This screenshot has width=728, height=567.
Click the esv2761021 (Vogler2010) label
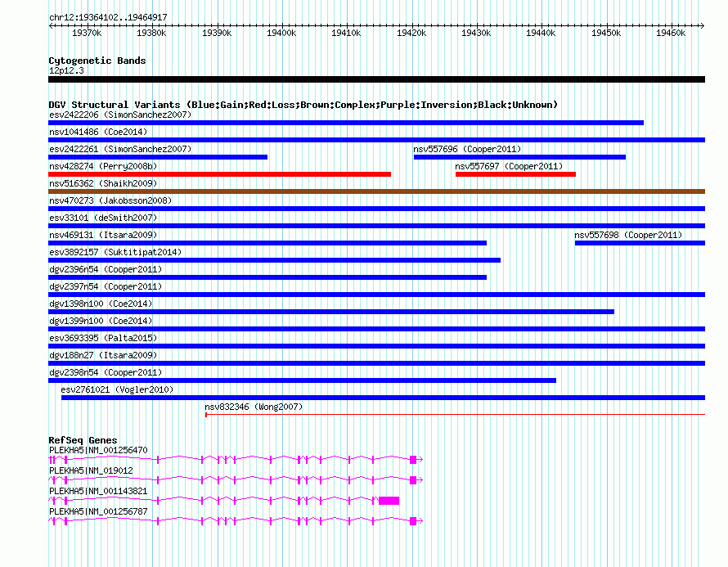pos(117,389)
